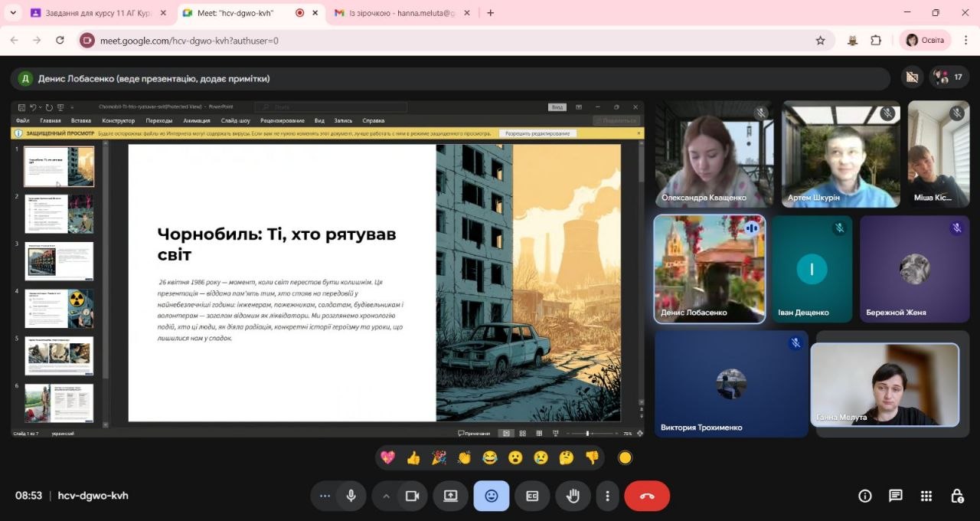Send the party popper reaction

click(x=439, y=457)
